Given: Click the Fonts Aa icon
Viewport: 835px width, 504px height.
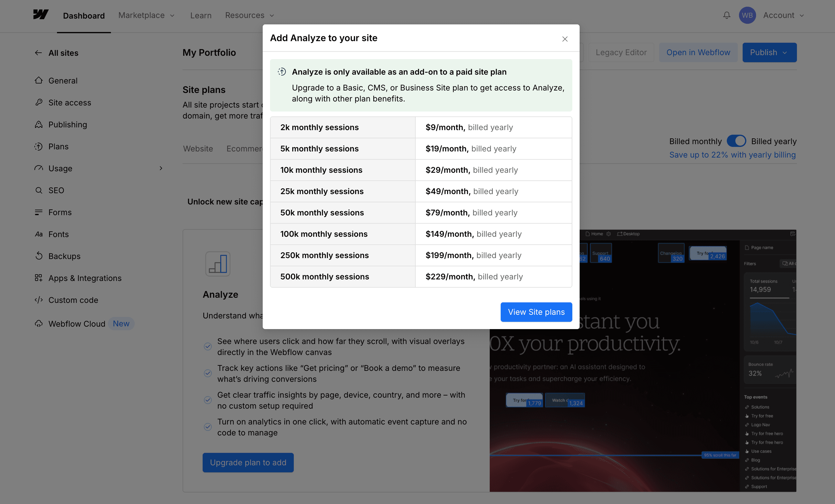Looking at the screenshot, I should point(39,234).
